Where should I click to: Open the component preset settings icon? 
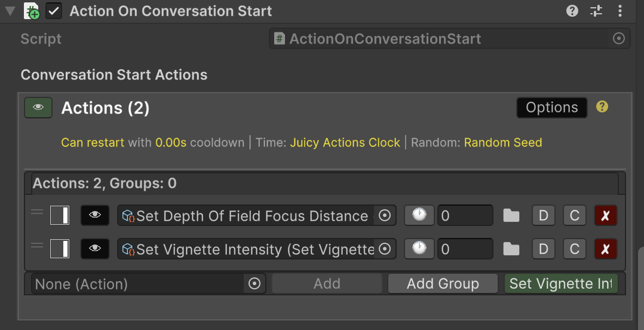click(x=596, y=11)
